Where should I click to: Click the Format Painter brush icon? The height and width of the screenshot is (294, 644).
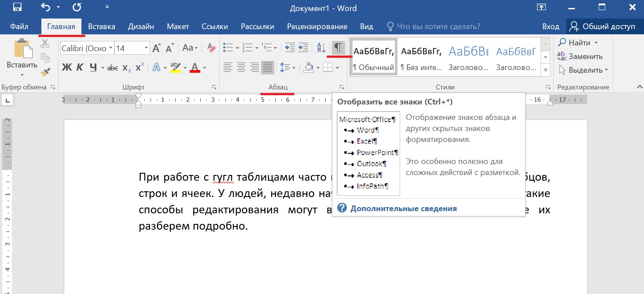(x=45, y=71)
